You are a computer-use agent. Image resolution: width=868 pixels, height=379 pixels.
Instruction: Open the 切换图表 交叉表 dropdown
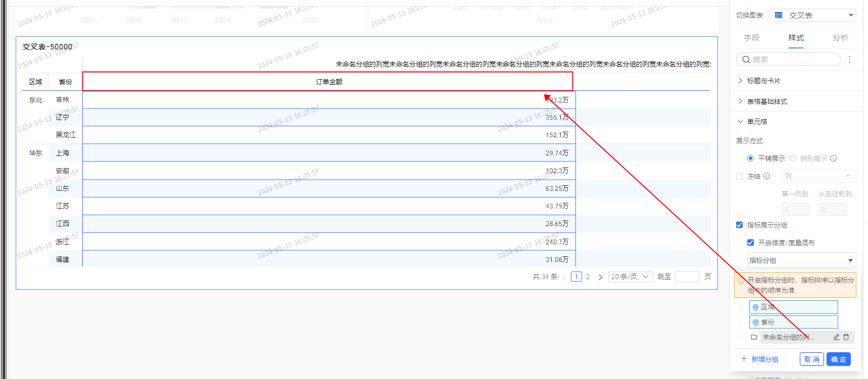(x=812, y=15)
